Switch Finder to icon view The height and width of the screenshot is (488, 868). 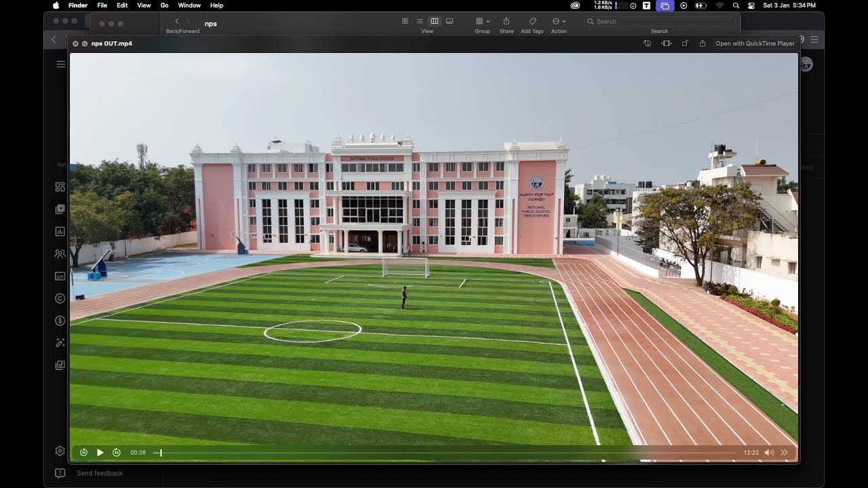pos(405,21)
